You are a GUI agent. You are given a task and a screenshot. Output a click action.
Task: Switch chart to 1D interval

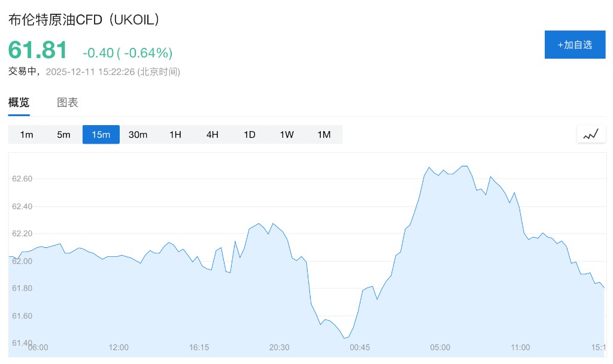[x=249, y=135]
